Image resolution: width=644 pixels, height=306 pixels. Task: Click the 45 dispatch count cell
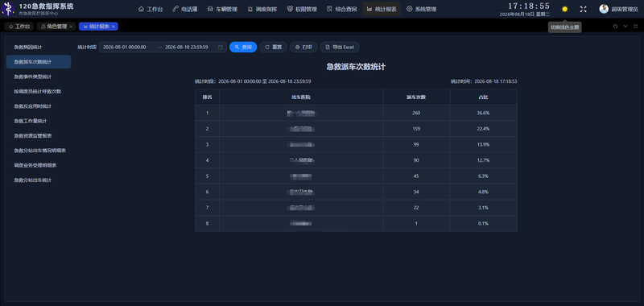click(416, 176)
